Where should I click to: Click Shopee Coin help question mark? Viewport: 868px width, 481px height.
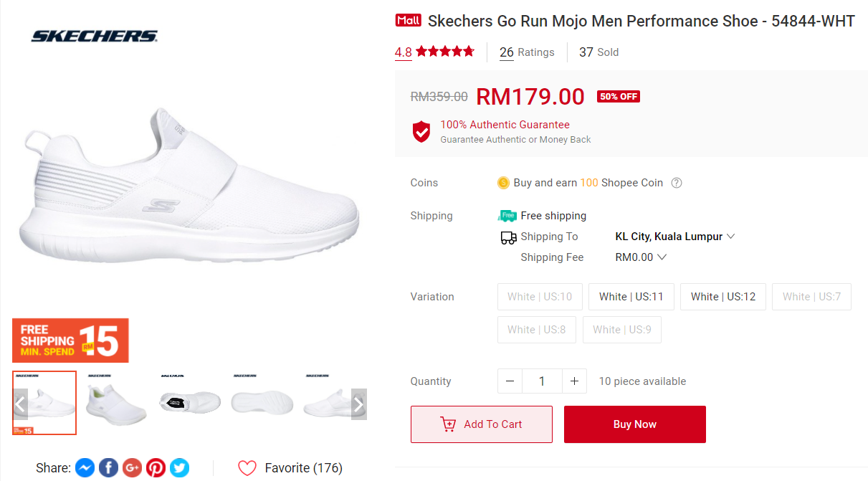click(x=676, y=183)
